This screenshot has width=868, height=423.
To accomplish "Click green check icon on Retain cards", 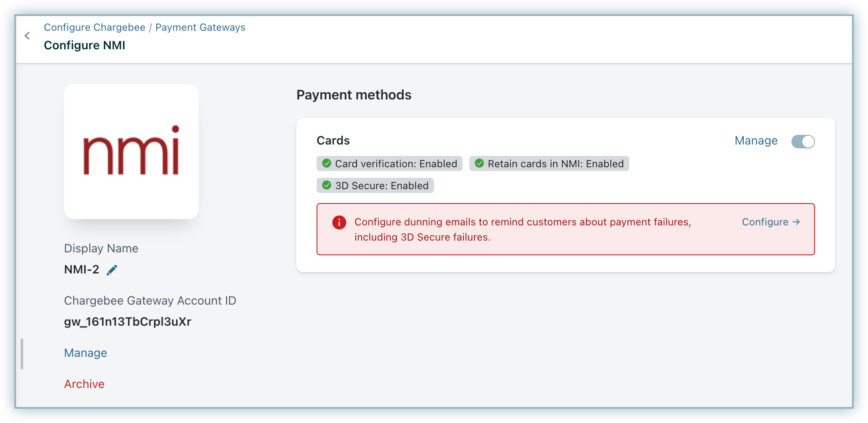I will [479, 163].
